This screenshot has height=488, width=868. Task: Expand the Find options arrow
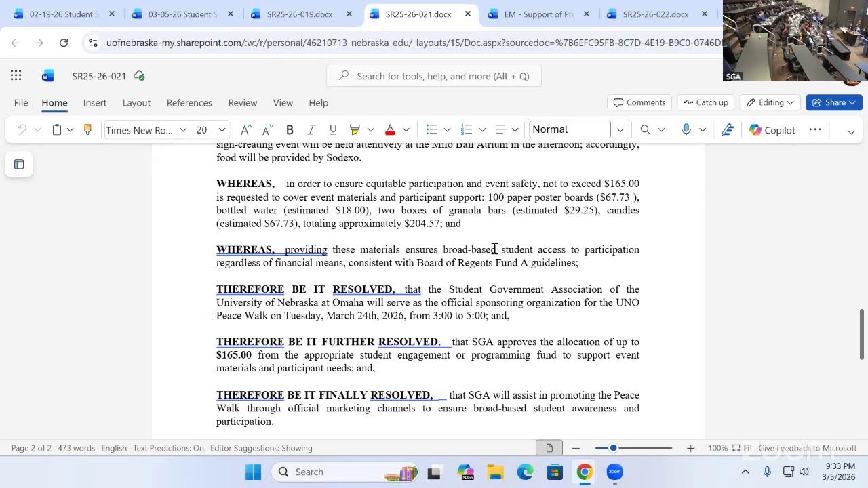[x=661, y=130]
